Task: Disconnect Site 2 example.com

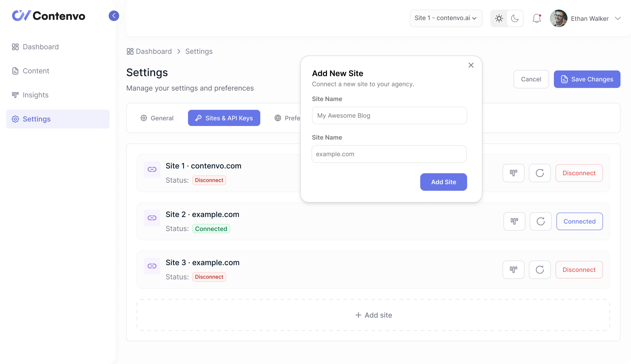Action: tap(579, 221)
